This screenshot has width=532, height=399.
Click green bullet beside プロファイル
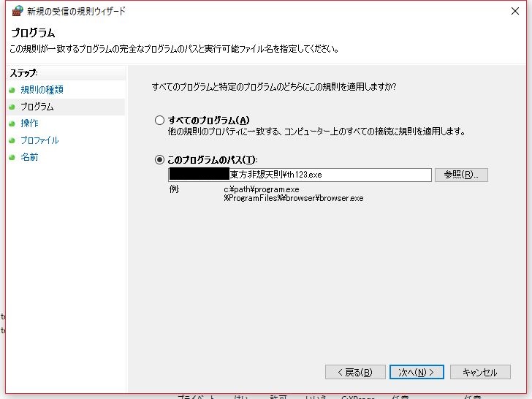click(x=12, y=140)
